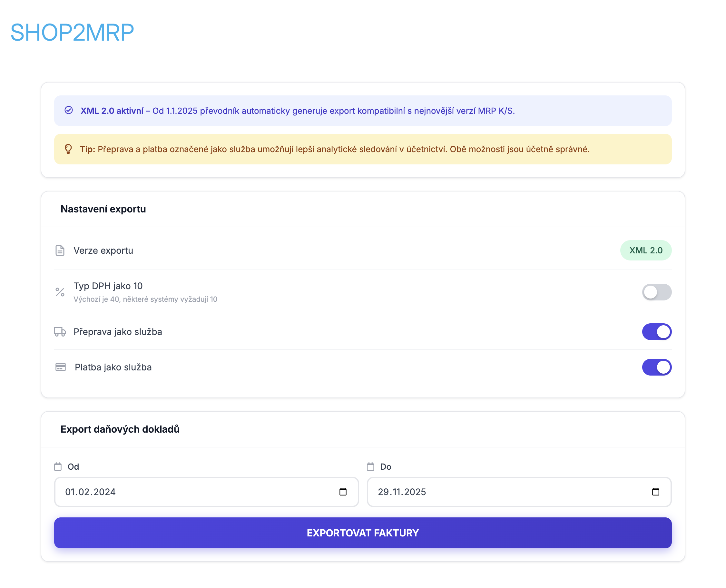The width and height of the screenshot is (726, 588).
Task: Turn off Platba jako služba switch
Action: click(x=657, y=367)
